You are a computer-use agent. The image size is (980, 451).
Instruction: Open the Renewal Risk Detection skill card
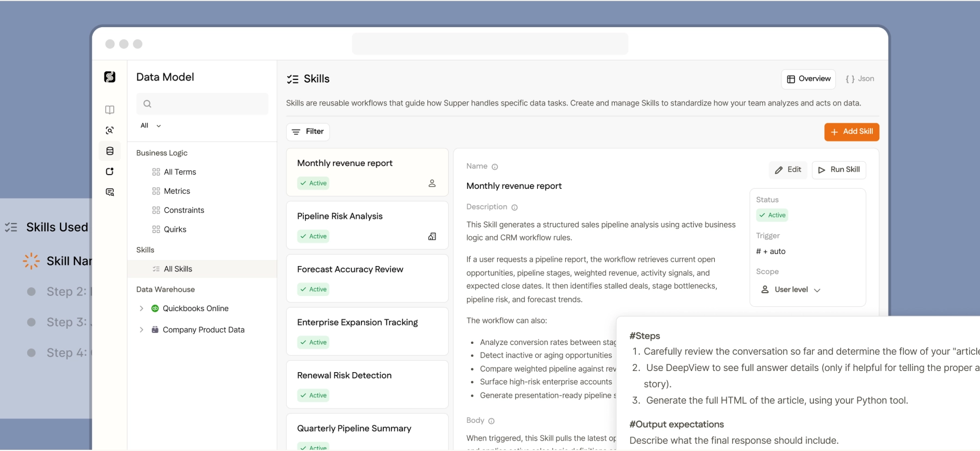coord(367,385)
